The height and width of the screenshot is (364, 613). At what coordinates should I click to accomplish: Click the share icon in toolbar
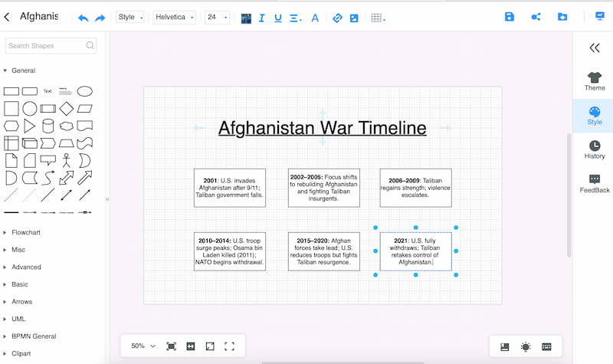(536, 17)
